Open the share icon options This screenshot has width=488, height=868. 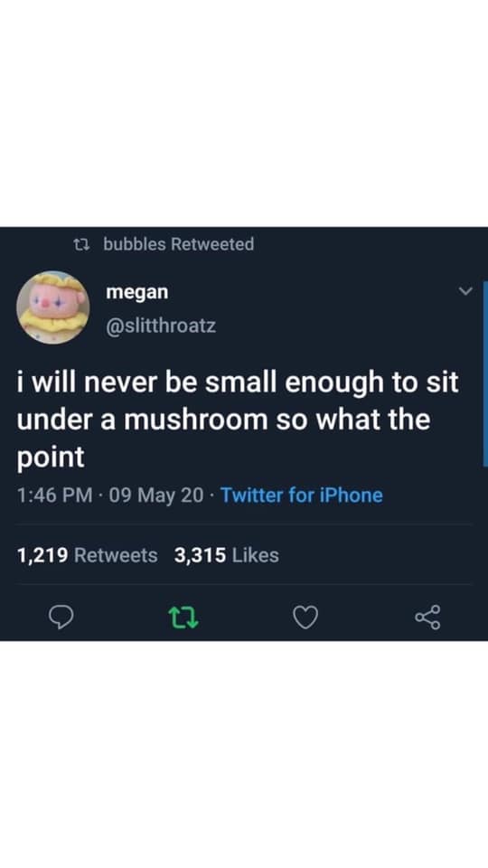pos(427,618)
